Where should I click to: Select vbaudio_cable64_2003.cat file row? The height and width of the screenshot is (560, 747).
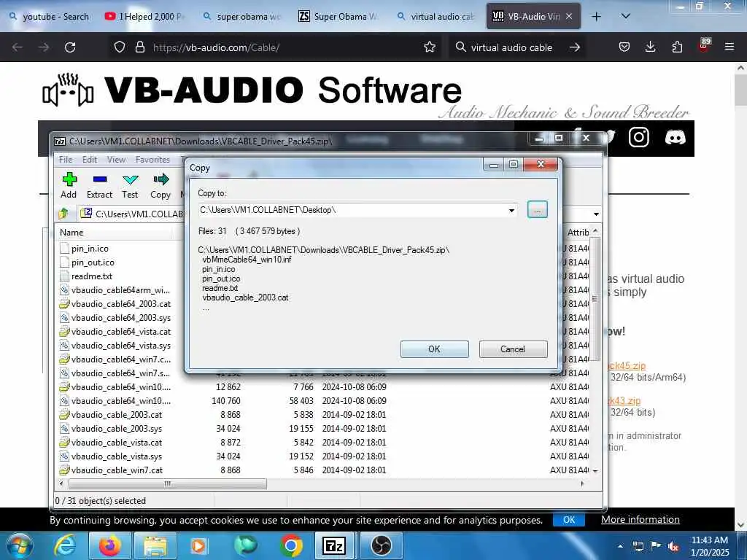coord(121,304)
